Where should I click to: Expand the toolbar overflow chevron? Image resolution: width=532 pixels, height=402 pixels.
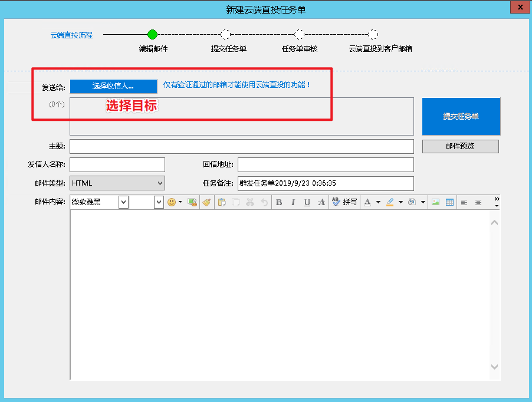pyautogui.click(x=497, y=202)
